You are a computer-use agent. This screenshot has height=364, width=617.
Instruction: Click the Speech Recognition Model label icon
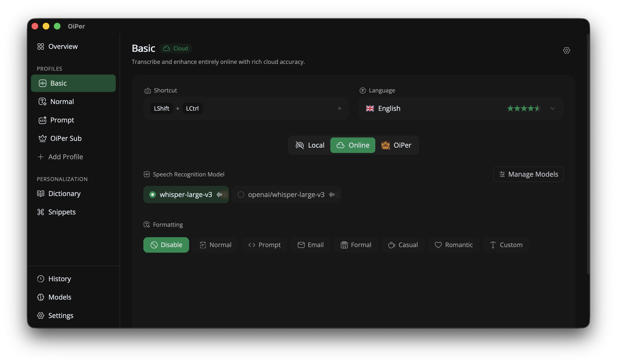pos(147,174)
